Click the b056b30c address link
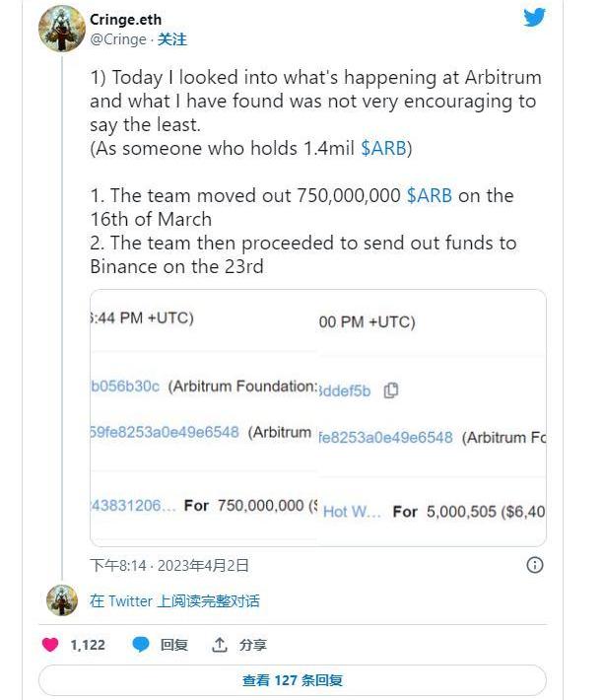Screen dimensions: 604x700 pyautogui.click(x=124, y=386)
